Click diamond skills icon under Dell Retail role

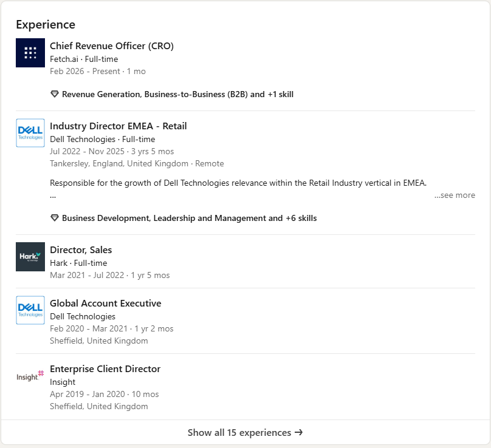coord(55,218)
